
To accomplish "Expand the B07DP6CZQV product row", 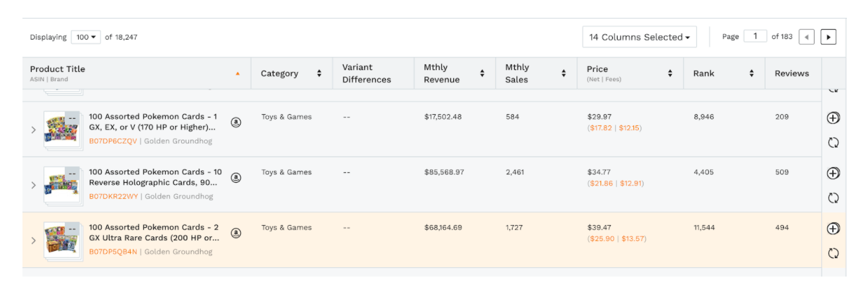I will tap(33, 129).
